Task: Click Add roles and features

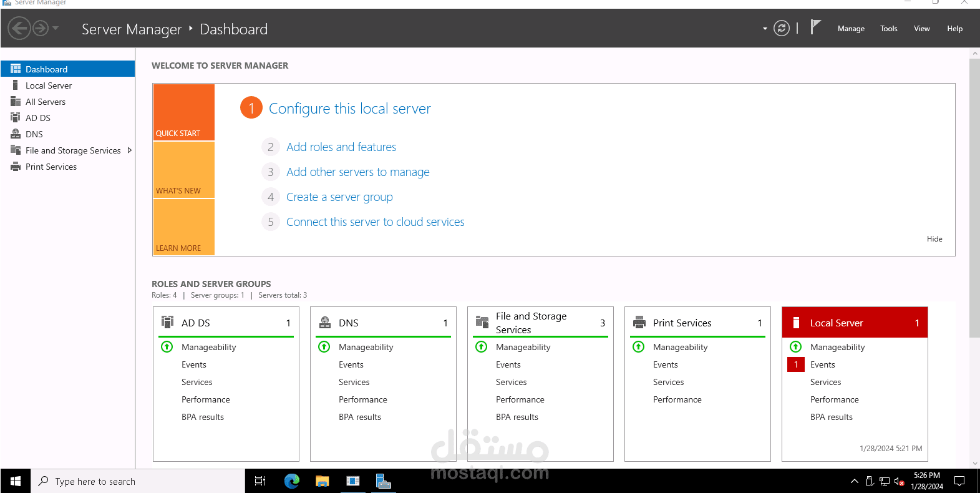Action: click(x=341, y=147)
